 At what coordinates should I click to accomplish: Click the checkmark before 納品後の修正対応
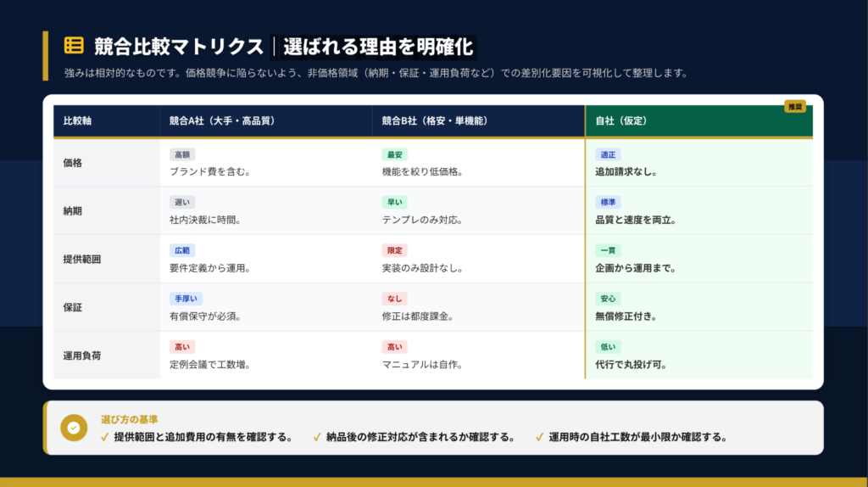317,438
